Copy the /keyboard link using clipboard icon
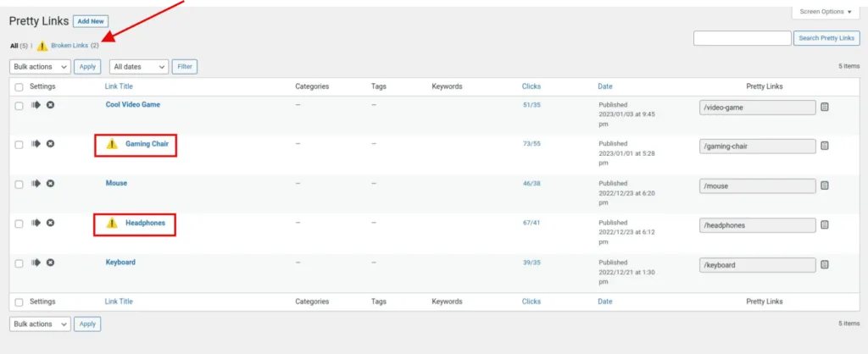Viewport: 868px width, 354px height. (824, 265)
